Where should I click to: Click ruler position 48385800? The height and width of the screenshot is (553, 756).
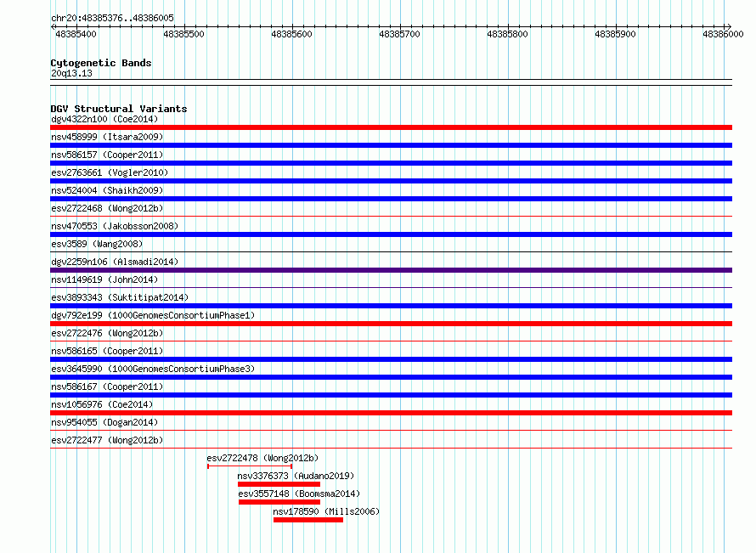tap(507, 34)
